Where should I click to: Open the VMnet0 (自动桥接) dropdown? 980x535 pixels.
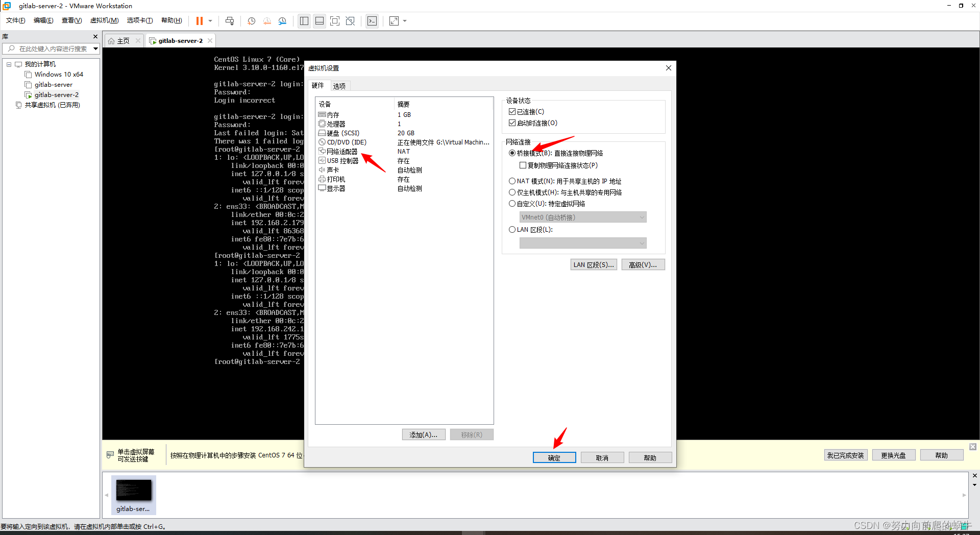coord(583,217)
